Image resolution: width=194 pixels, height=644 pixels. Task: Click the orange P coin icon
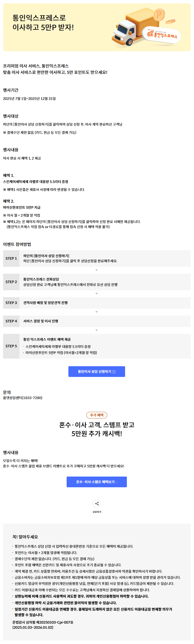[x=159, y=14]
